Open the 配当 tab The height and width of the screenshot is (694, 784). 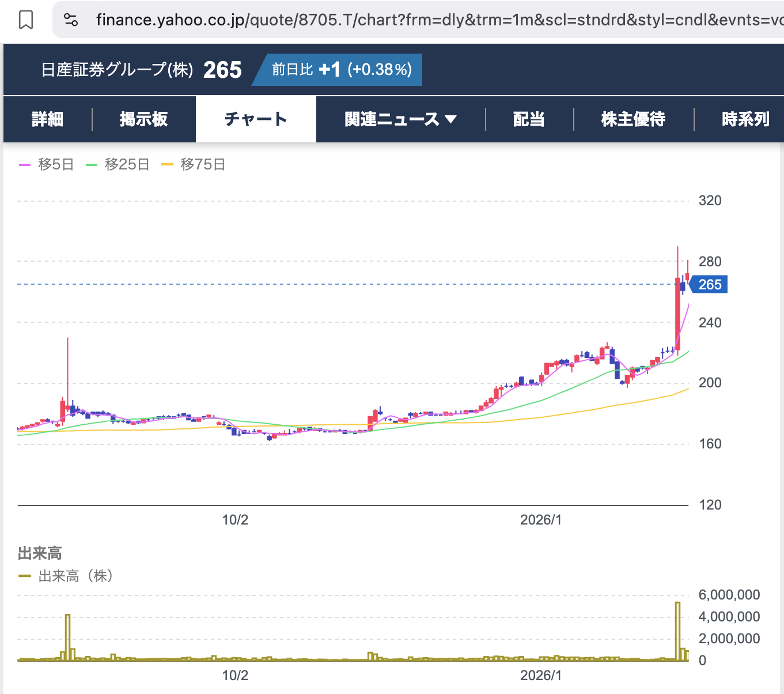tap(529, 119)
